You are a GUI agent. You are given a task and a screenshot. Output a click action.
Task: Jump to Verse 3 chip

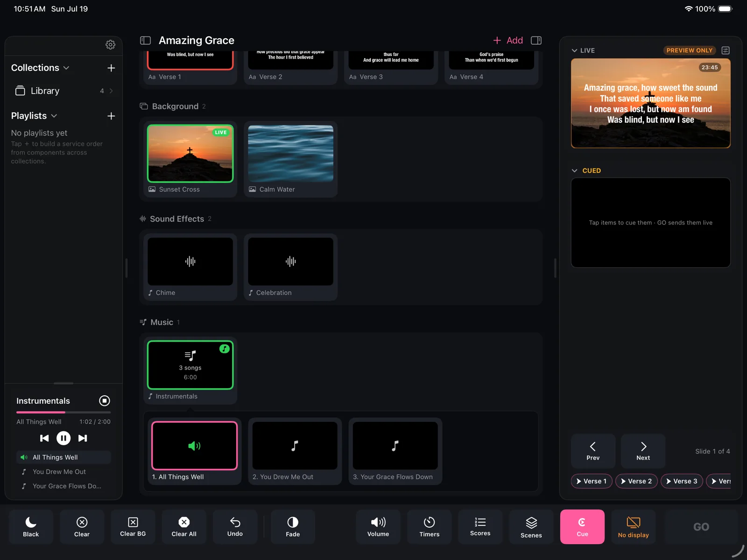tap(682, 481)
